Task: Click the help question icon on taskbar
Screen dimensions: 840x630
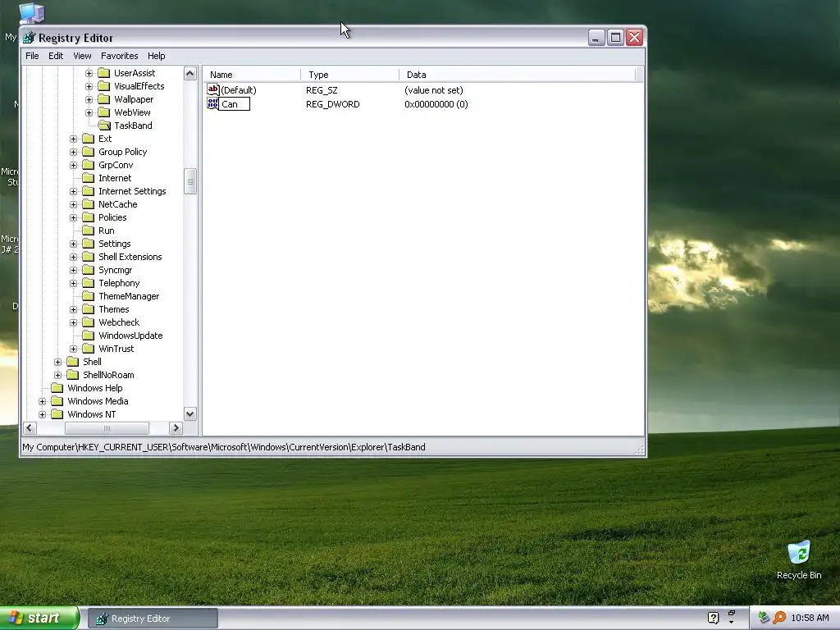Action: (x=713, y=618)
